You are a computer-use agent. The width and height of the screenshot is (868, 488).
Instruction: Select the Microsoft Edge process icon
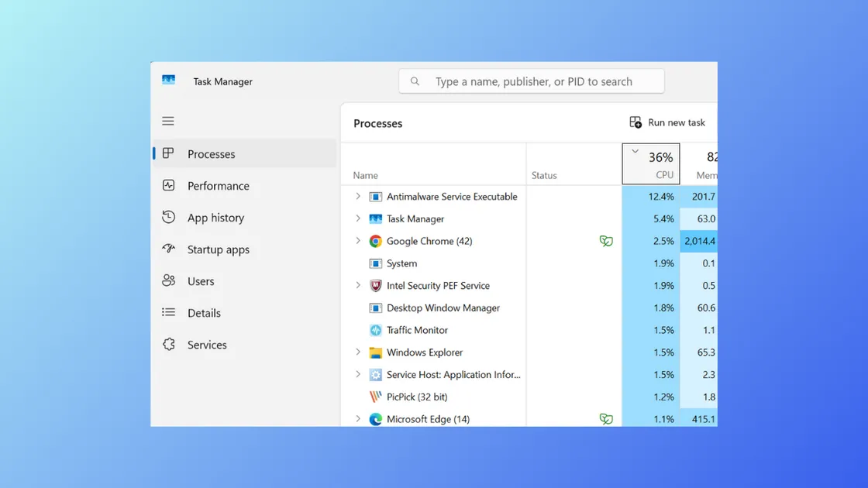point(375,419)
